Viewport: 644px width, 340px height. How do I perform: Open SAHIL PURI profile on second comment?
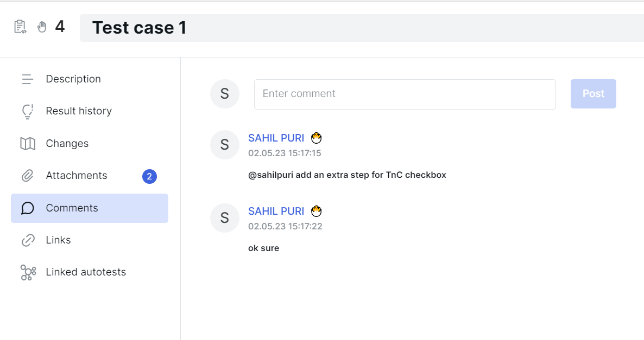click(276, 211)
